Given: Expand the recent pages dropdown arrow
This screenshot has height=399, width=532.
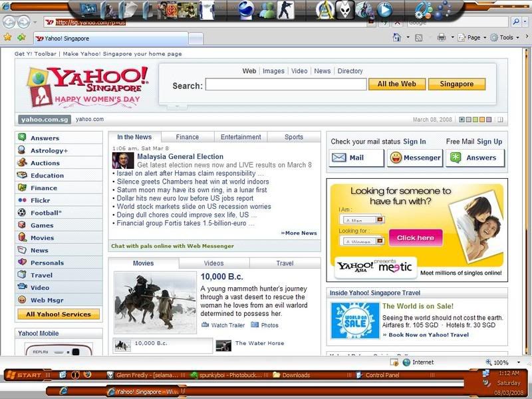Looking at the screenshot, I should (35, 23).
